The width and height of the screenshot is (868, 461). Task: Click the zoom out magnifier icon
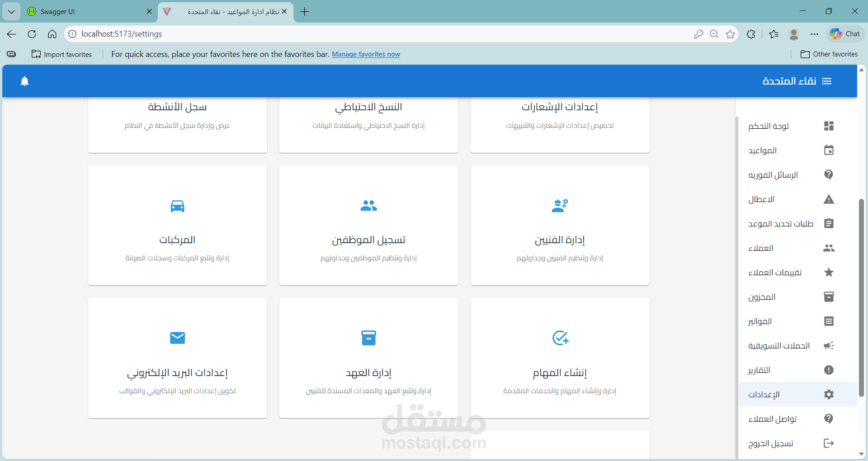pos(714,34)
